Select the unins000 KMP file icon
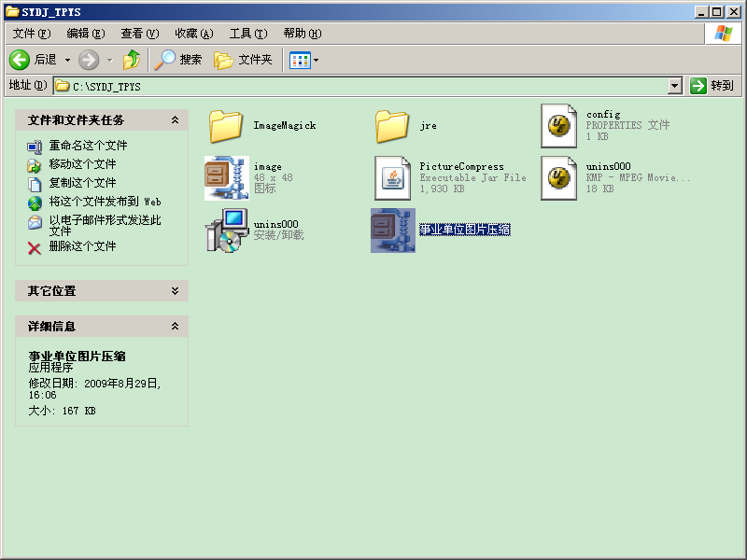The width and height of the screenshot is (747, 560). tap(558, 177)
